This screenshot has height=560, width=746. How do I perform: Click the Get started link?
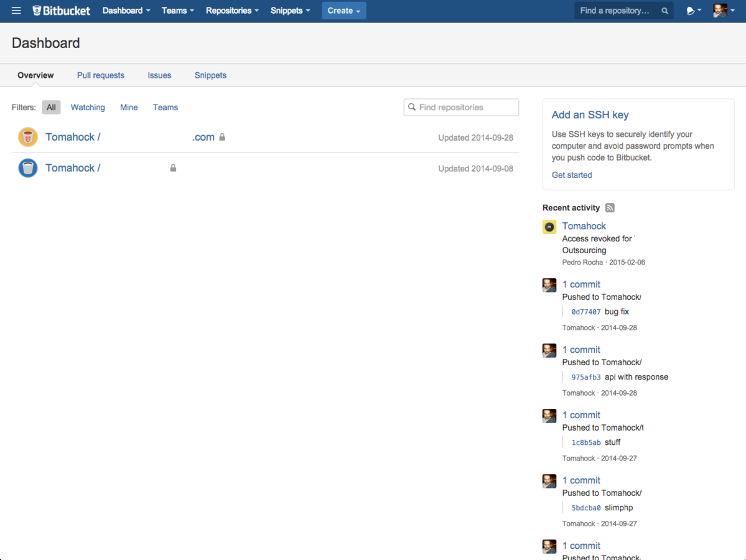click(x=572, y=175)
